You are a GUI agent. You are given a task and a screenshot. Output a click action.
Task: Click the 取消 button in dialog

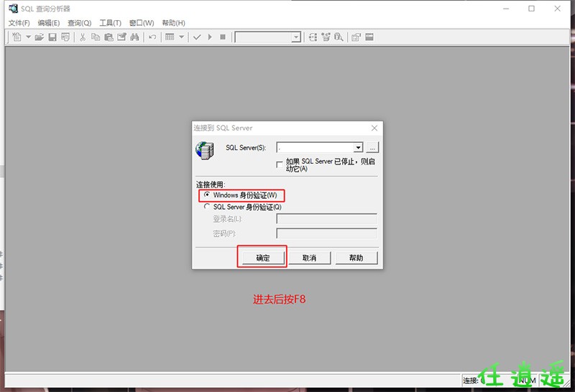309,258
